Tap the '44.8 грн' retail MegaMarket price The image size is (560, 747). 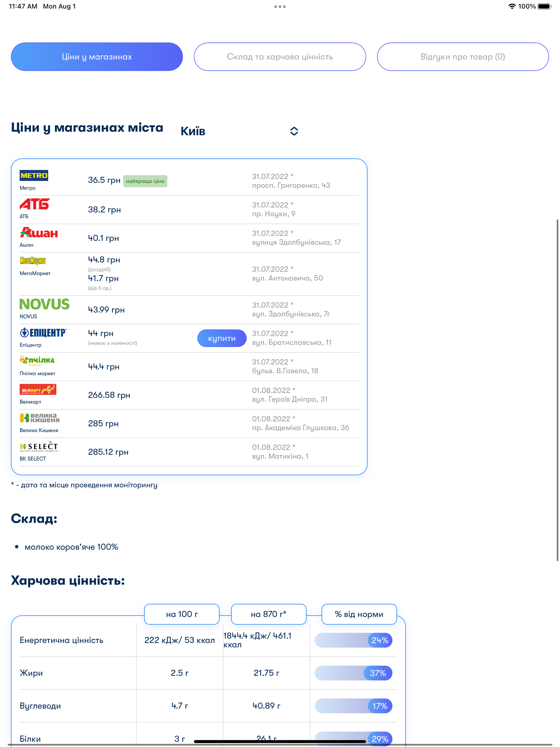pyautogui.click(x=104, y=260)
